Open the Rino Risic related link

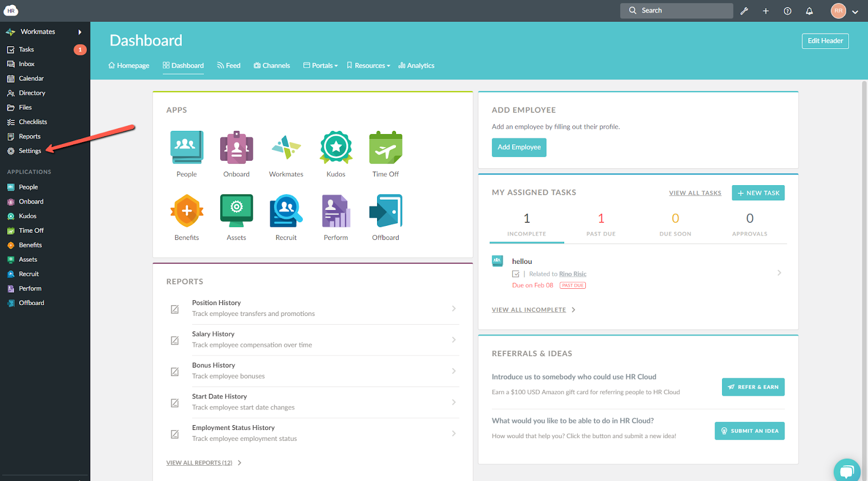point(572,274)
